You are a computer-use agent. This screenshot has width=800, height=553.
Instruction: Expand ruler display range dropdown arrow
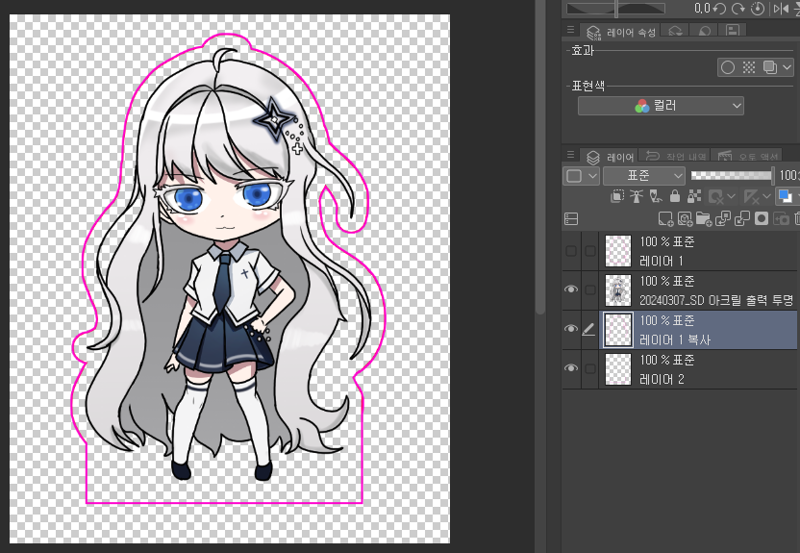(766, 196)
